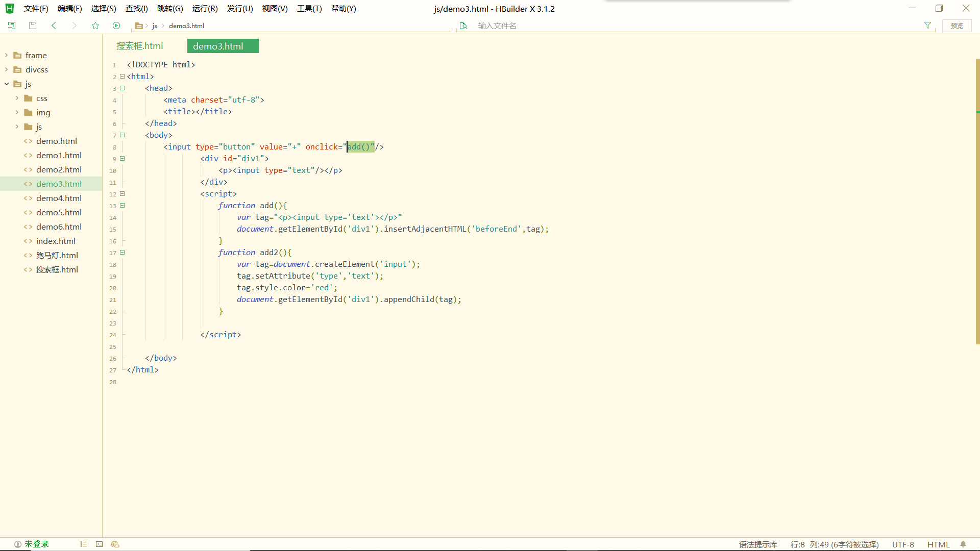Go forward with the right arrow icon
The image size is (980, 551).
pyautogui.click(x=75, y=26)
